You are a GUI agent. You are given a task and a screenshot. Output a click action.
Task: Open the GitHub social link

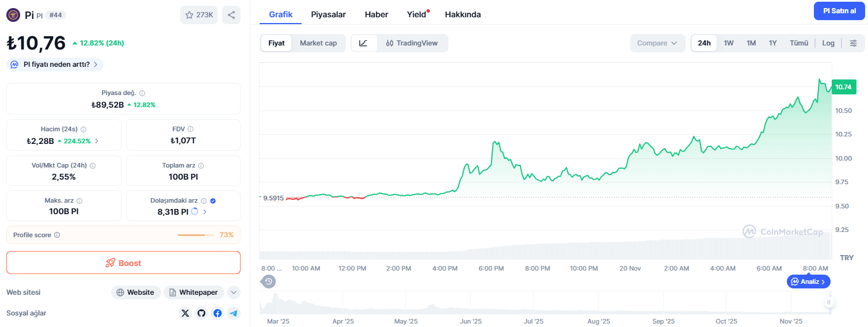coord(201,313)
